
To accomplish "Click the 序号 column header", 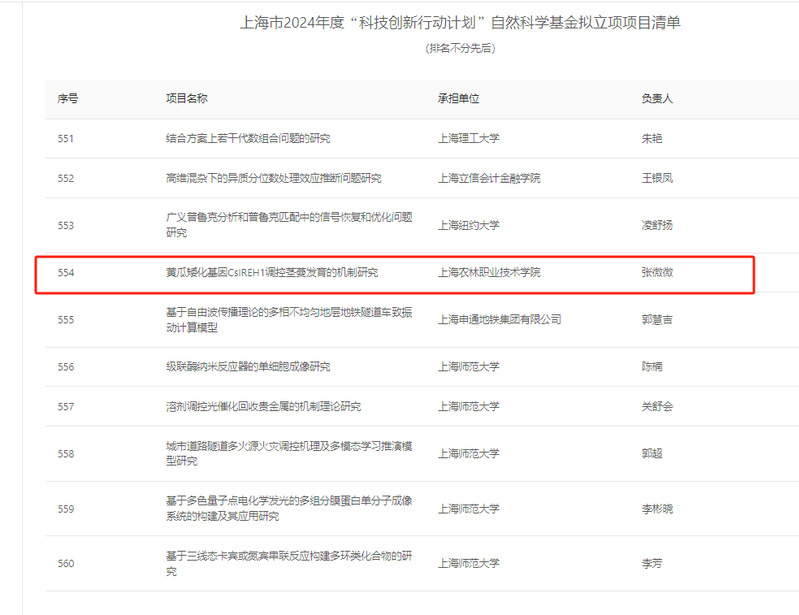I will coord(68,99).
